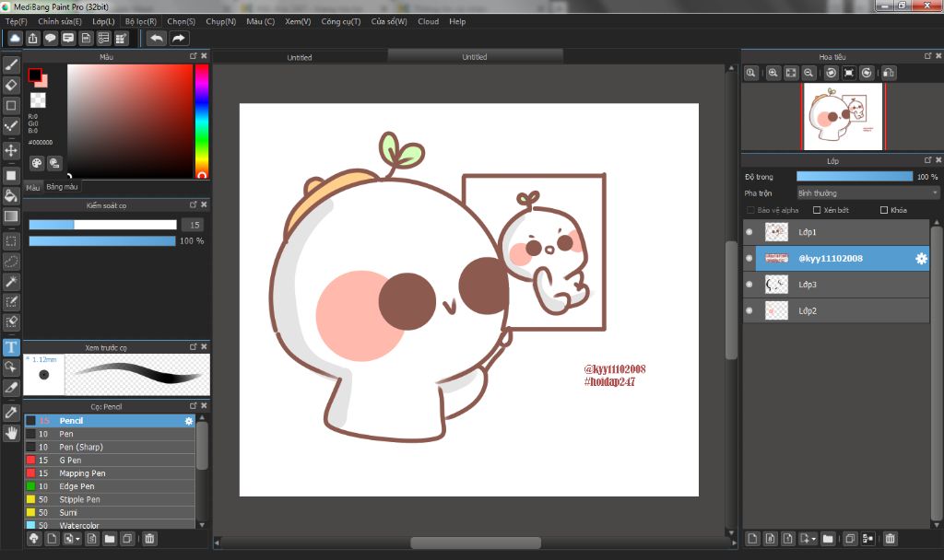Switch to the Bảng màu tab
The height and width of the screenshot is (560, 944).
(62, 187)
